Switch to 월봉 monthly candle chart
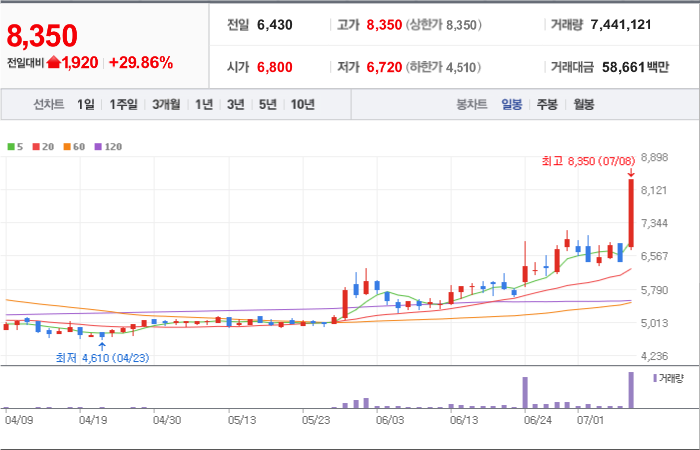This screenshot has width=700, height=450. (x=583, y=104)
